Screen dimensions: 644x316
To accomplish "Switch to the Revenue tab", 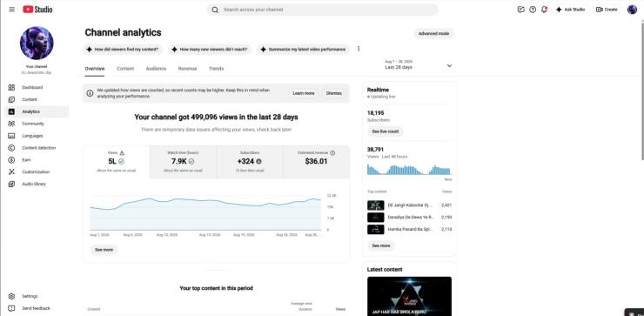I will [187, 69].
